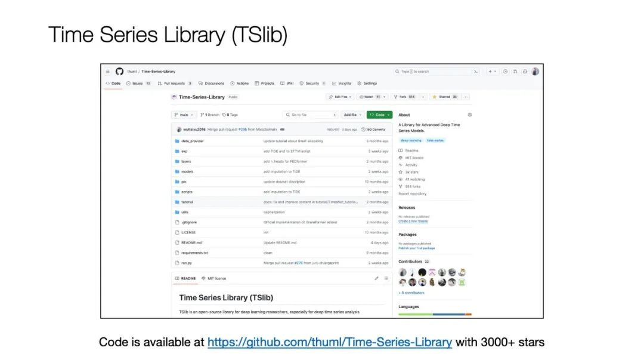Click the 160 Commits history link

(x=376, y=129)
